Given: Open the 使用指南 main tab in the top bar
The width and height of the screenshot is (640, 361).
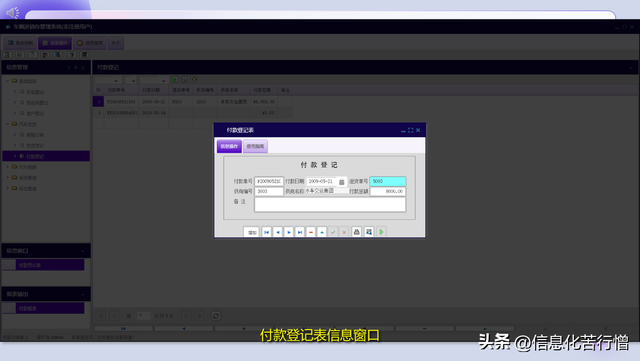Looking at the screenshot, I should [90, 43].
